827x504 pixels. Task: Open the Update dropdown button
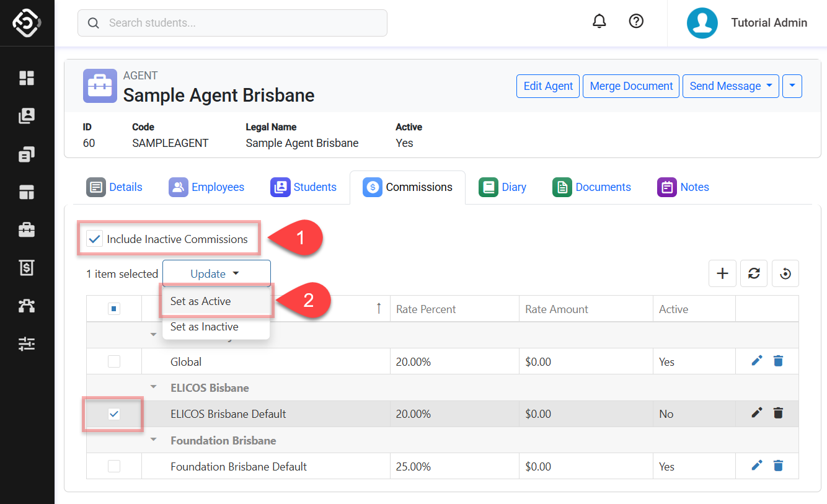click(x=216, y=273)
